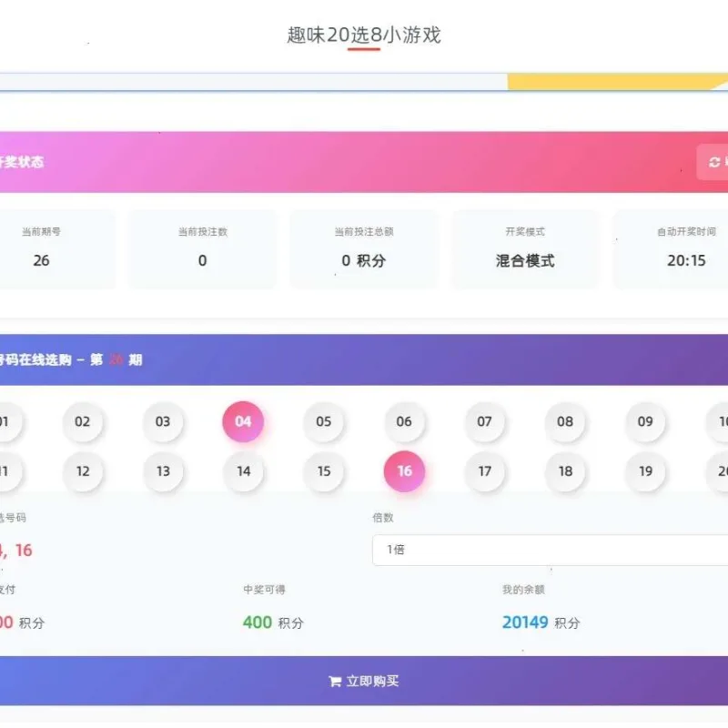Select number ball 09
The height and width of the screenshot is (728, 728).
coord(645,421)
